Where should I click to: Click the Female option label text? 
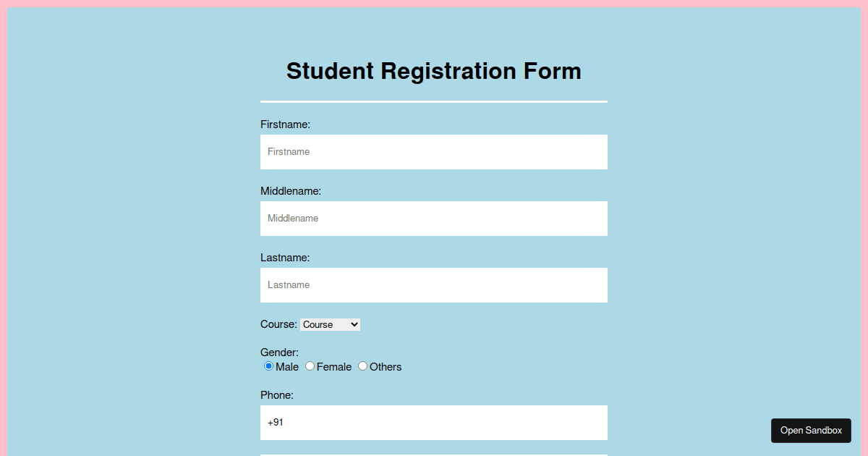(x=333, y=367)
